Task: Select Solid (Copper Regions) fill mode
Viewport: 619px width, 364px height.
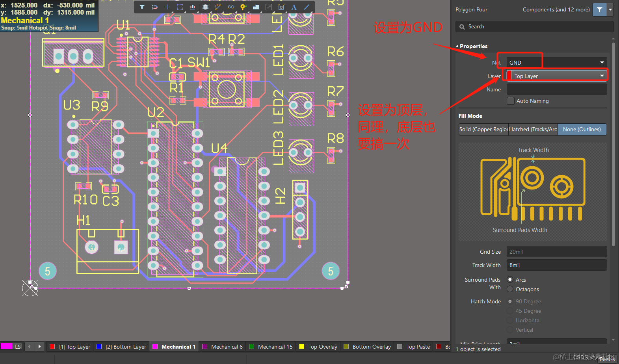Action: pos(483,129)
